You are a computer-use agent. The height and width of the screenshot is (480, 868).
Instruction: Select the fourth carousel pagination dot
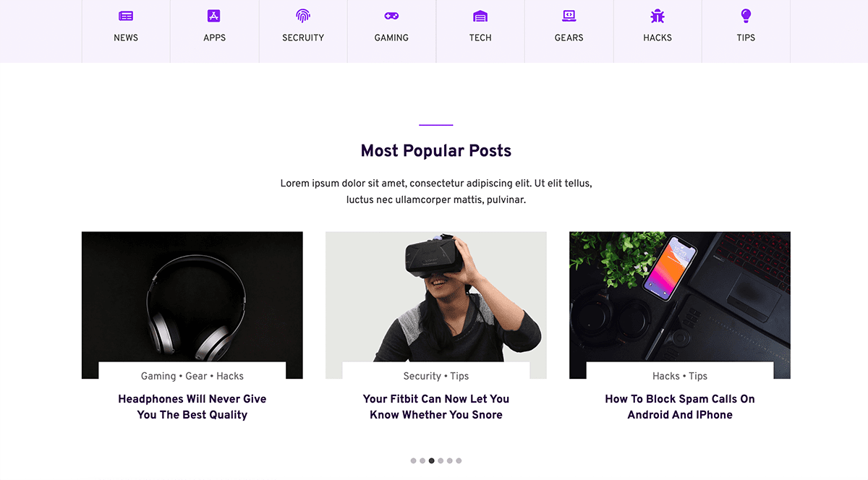click(x=441, y=460)
